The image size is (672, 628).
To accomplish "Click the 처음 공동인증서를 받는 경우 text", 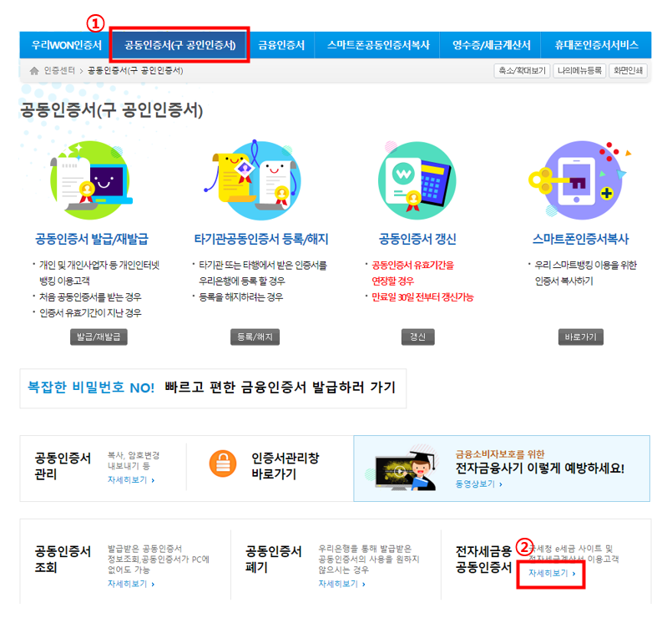I will click(90, 297).
